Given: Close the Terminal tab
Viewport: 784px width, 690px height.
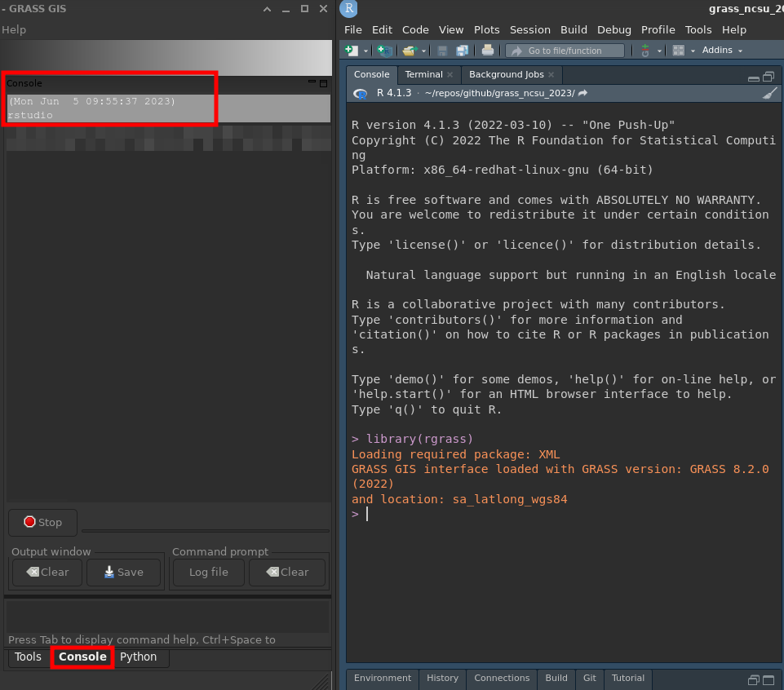Looking at the screenshot, I should (x=450, y=74).
